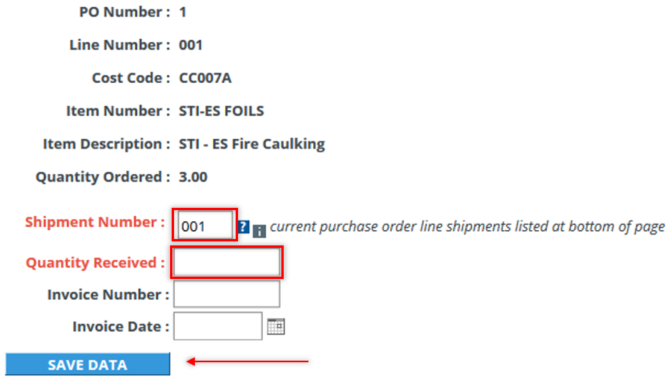Click the SAVE DATA button
Image resolution: width=670 pixels, height=380 pixels.
pyautogui.click(x=88, y=364)
